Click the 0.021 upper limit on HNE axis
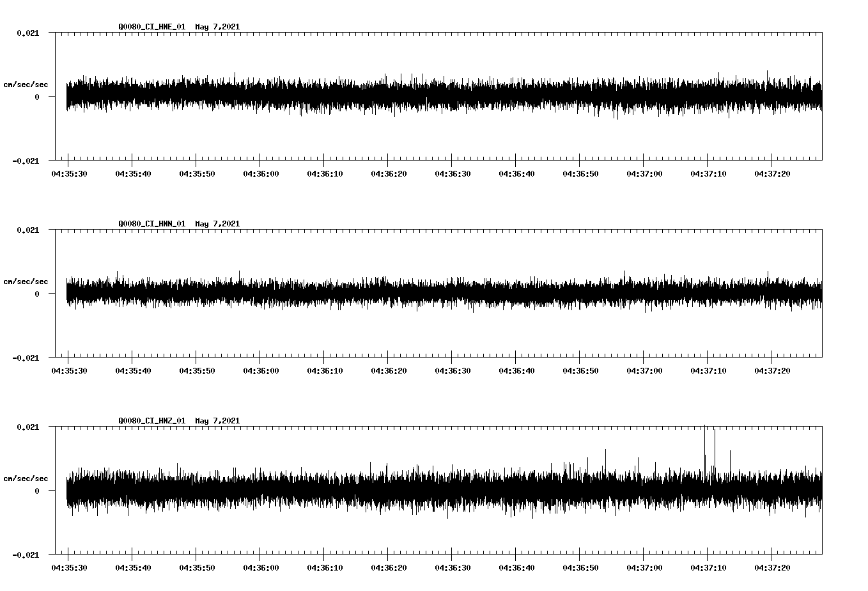 (28, 33)
